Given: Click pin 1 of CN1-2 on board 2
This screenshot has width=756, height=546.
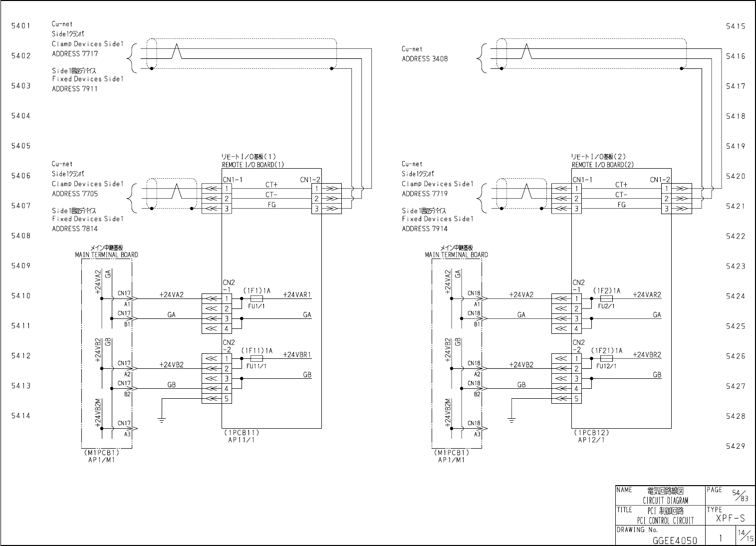Looking at the screenshot, I should pyautogui.click(x=666, y=189).
